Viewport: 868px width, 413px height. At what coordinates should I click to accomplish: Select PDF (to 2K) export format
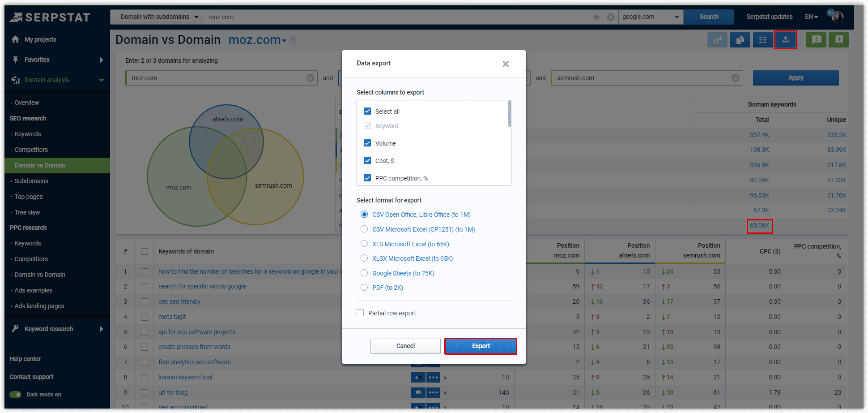click(x=364, y=287)
